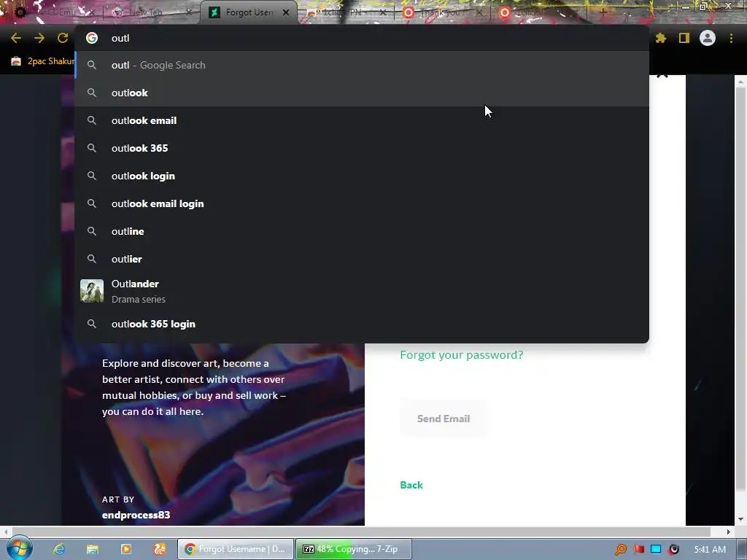Open a new tab with the plus button
Screen dimensions: 747x560
603,12
